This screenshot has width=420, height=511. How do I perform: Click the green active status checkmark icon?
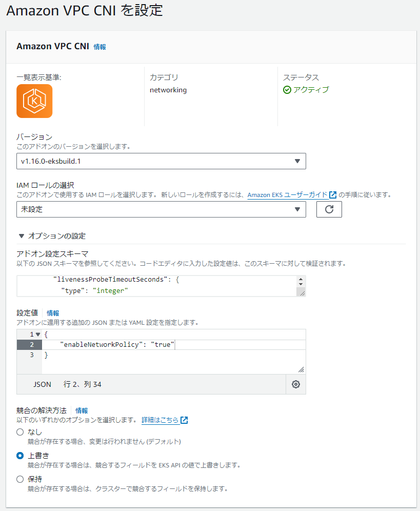pos(287,90)
